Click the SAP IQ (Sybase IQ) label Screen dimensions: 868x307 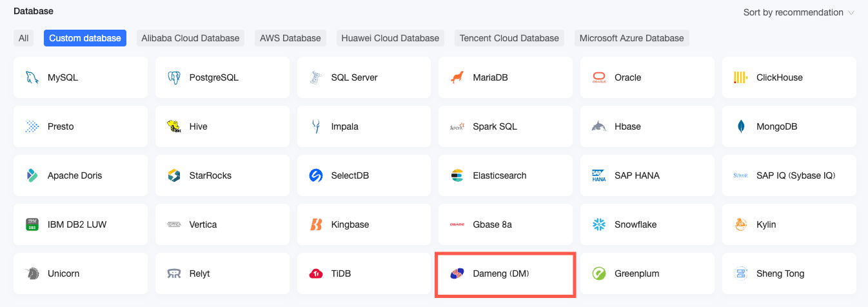796,175
